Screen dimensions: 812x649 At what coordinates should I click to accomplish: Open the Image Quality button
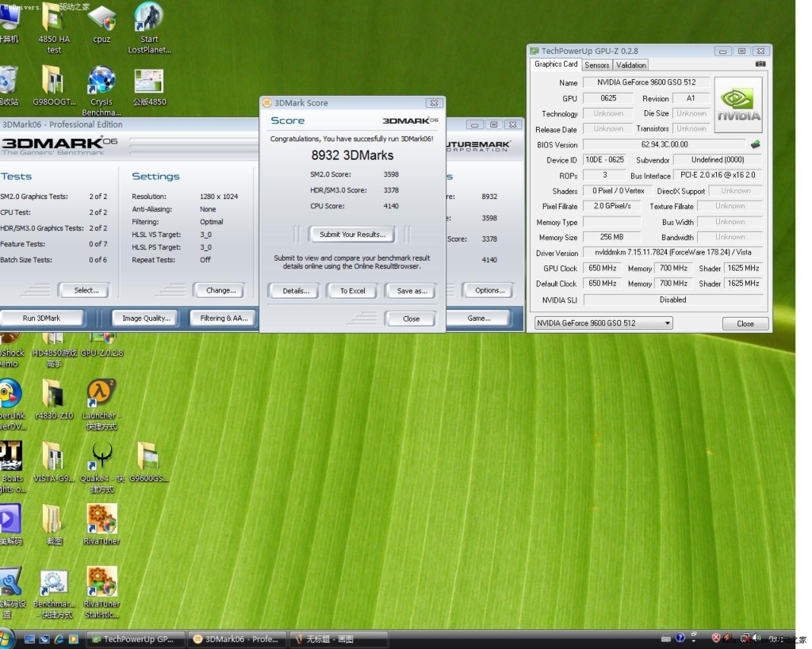146,319
